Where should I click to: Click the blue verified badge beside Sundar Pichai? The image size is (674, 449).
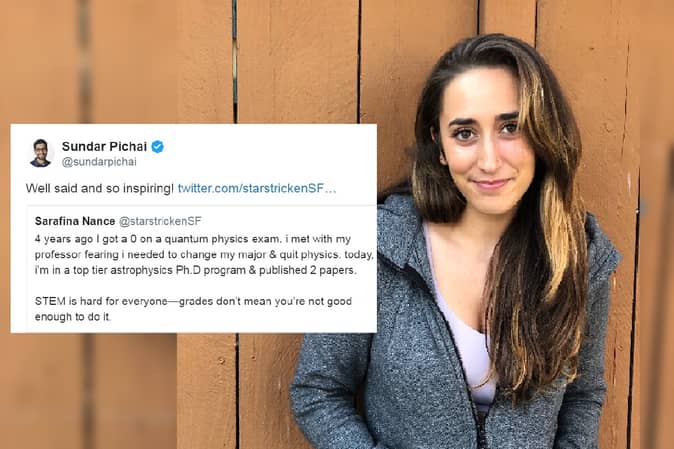(x=157, y=147)
